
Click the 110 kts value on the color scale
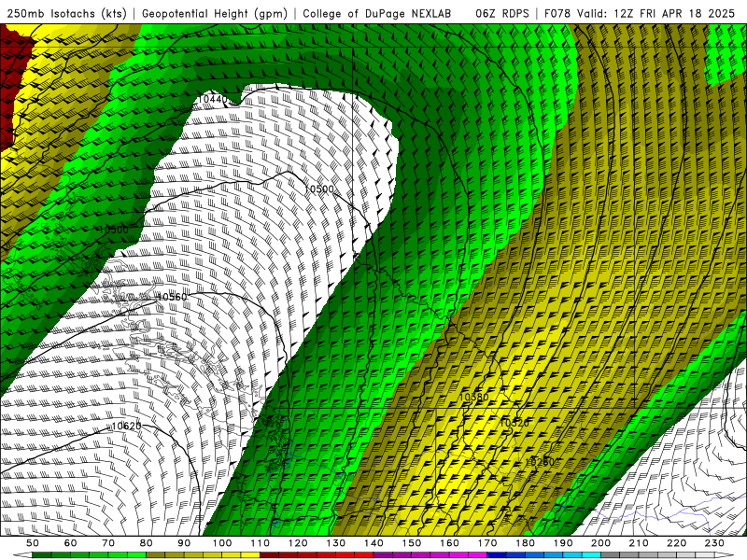[x=261, y=543]
